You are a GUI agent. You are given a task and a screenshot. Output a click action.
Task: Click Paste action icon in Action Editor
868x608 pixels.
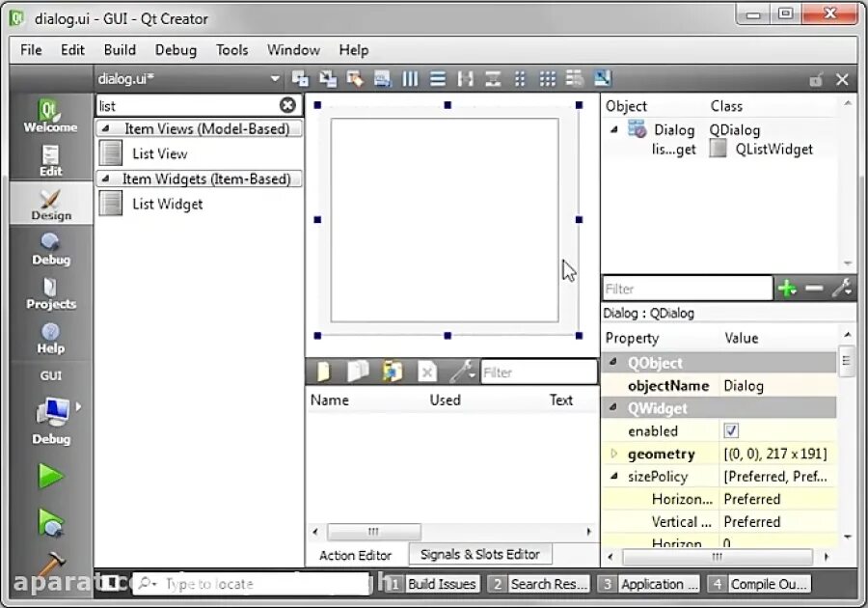(x=393, y=372)
